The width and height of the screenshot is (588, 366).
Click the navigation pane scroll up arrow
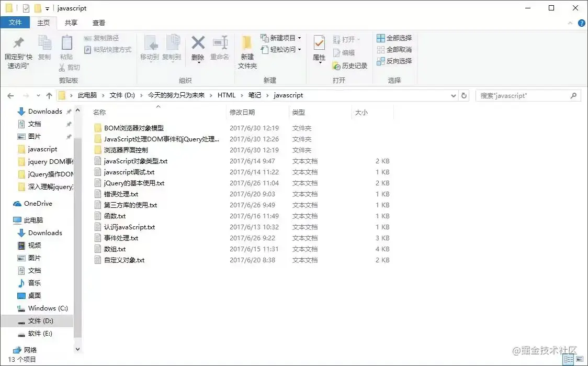(x=77, y=110)
